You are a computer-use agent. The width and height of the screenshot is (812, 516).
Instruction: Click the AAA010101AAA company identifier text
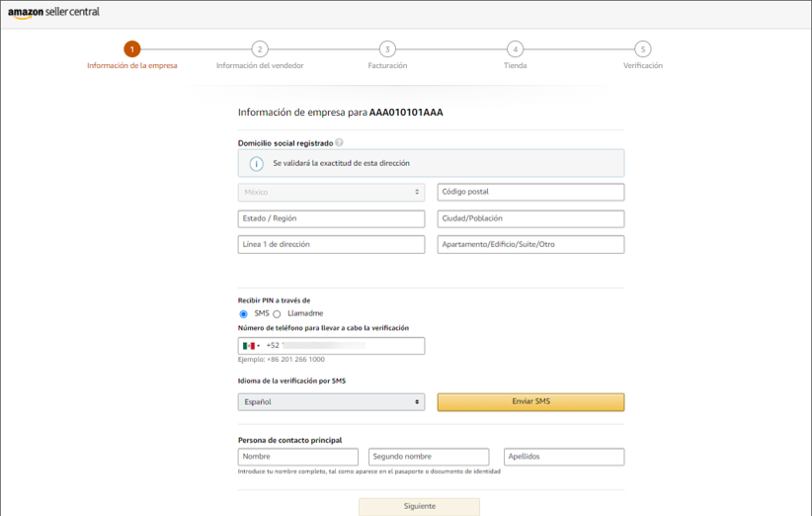tap(406, 113)
